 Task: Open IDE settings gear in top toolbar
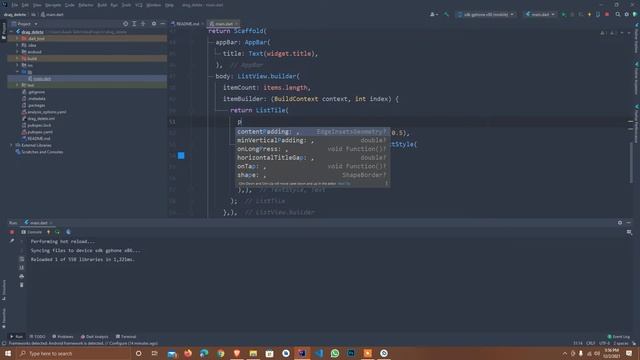point(627,14)
